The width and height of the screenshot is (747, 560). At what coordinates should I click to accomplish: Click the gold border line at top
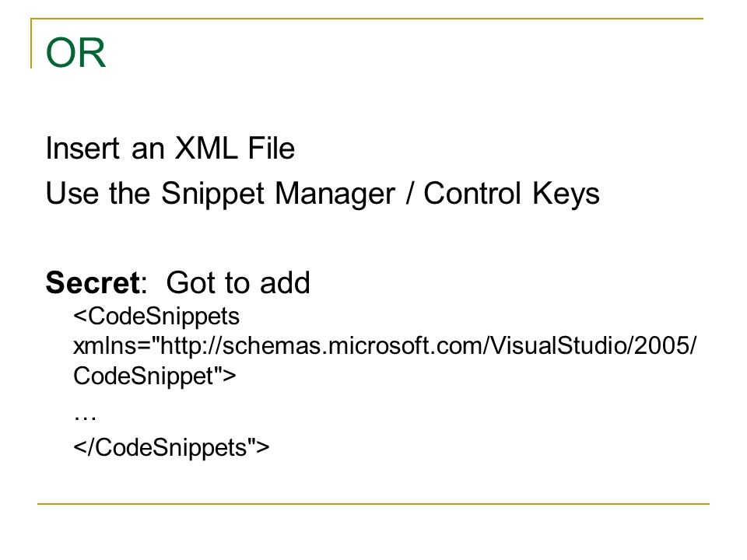click(x=366, y=19)
